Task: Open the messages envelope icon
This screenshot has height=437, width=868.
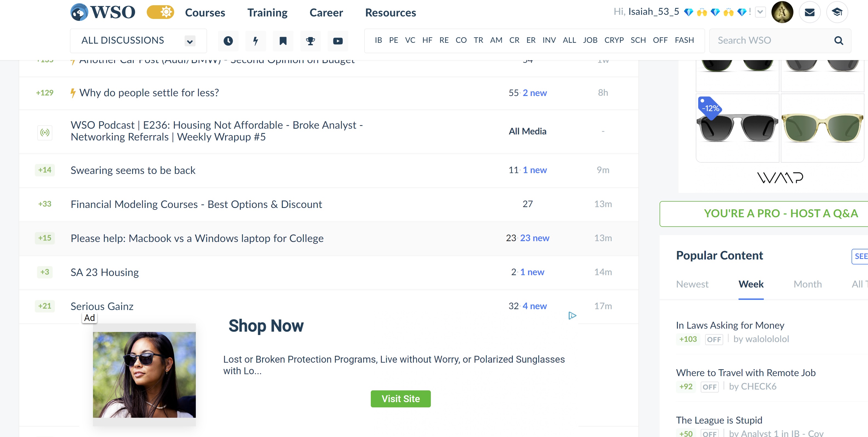Action: (809, 12)
